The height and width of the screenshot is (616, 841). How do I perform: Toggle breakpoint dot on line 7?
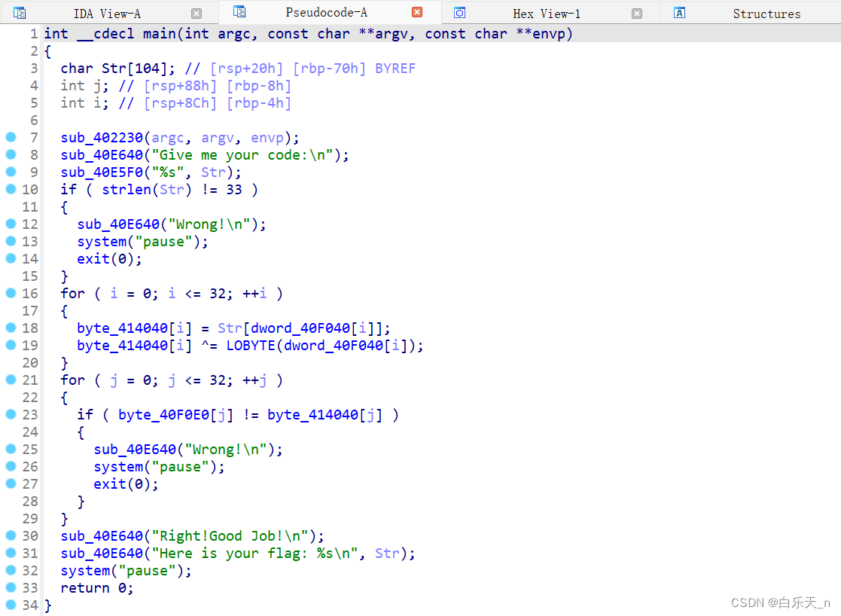tap(11, 137)
